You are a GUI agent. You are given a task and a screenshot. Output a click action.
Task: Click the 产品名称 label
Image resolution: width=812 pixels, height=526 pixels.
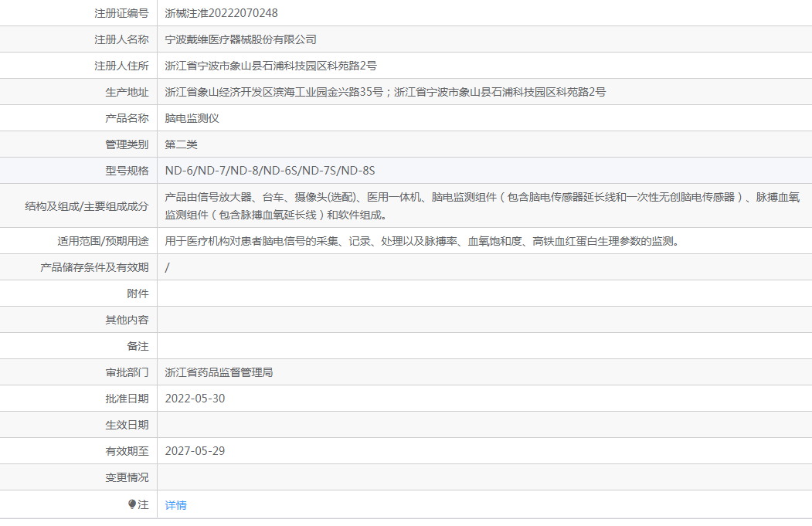127,118
